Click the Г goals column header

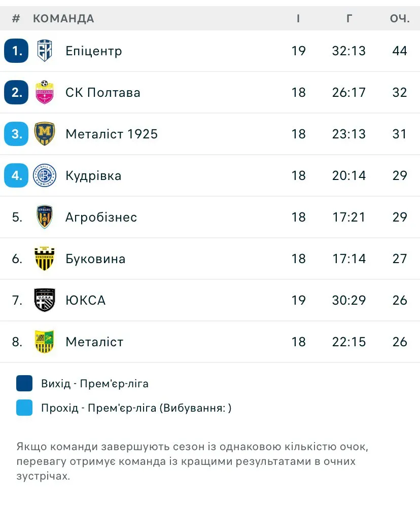tap(349, 19)
